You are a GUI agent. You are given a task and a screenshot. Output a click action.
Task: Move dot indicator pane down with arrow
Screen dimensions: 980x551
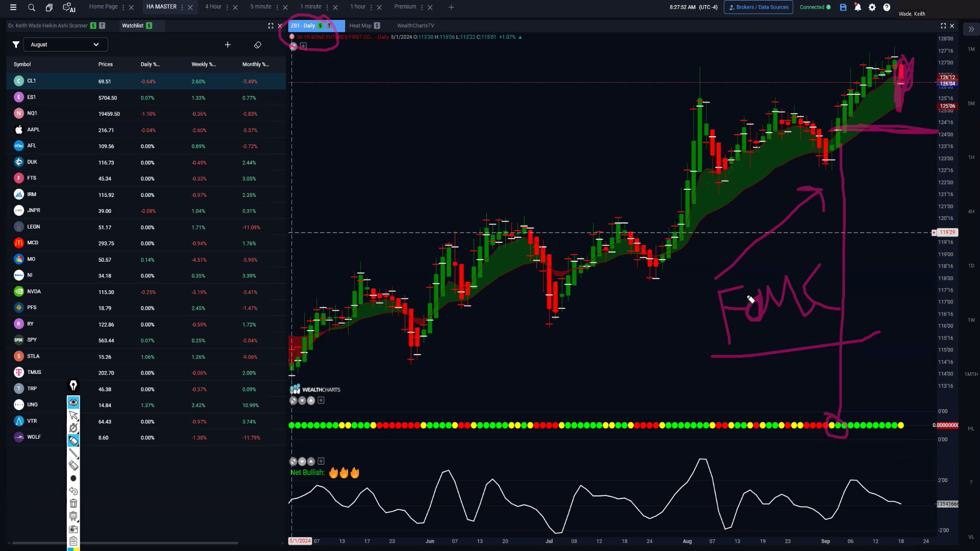pos(302,401)
